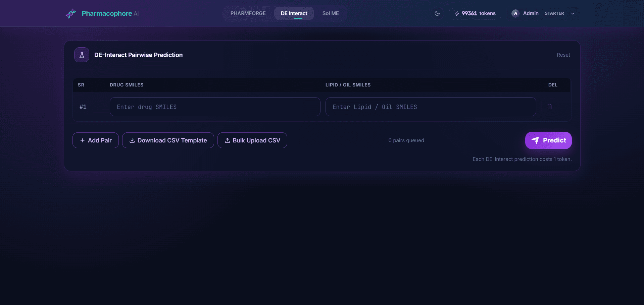Click Bulk Upload CSV button
Image resolution: width=644 pixels, height=305 pixels.
252,140
